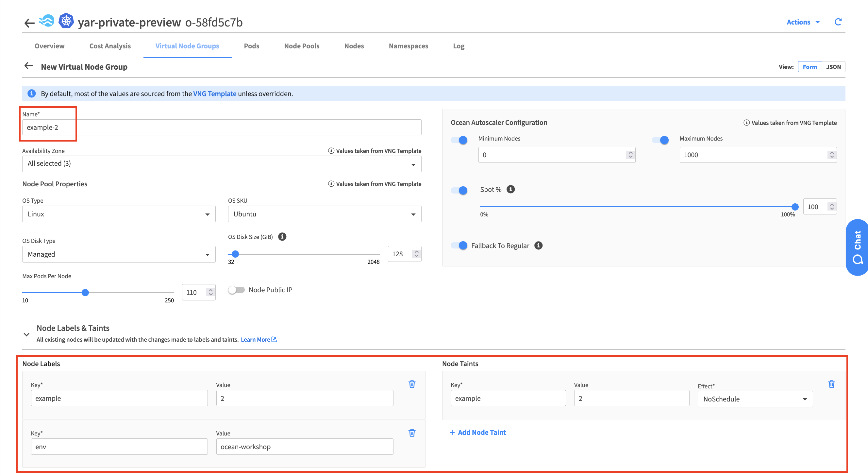Screen dimensions: 868x476
Task: Click the external link icon after Learn More
Action: 274,339
